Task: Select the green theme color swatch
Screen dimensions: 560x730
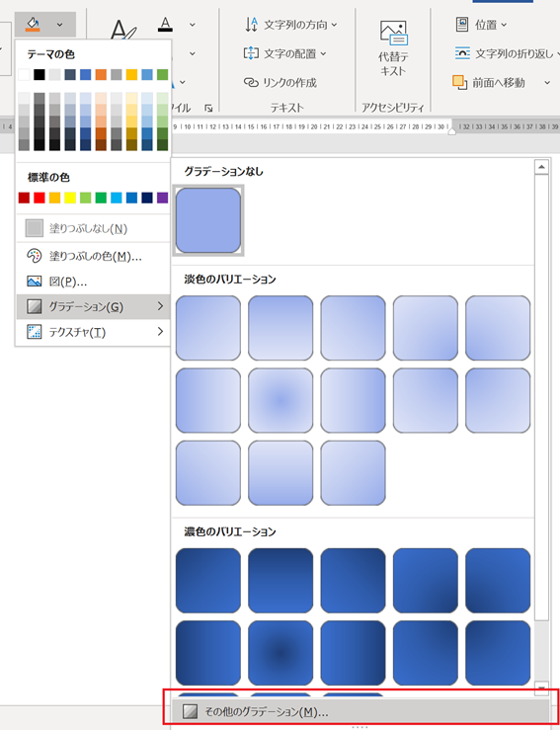Action: [162, 74]
